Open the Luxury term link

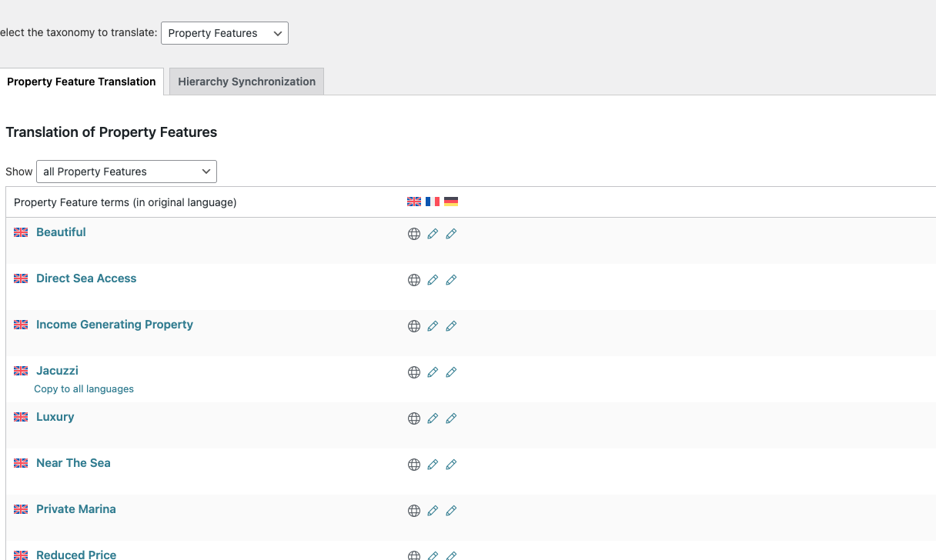(55, 417)
